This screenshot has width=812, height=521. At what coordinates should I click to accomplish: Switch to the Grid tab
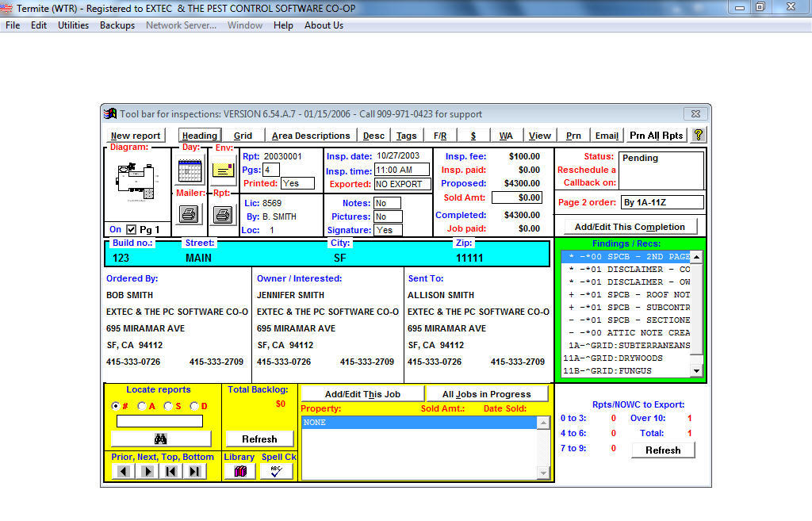pyautogui.click(x=243, y=136)
